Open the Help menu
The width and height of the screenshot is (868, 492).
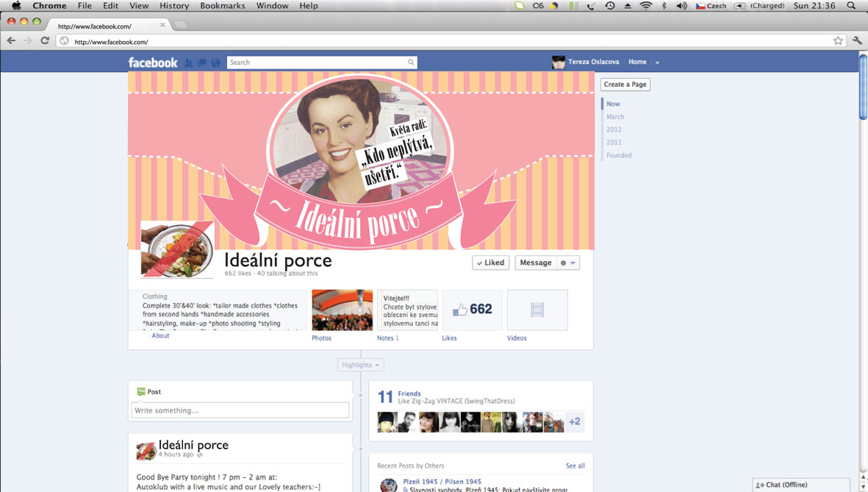[309, 6]
